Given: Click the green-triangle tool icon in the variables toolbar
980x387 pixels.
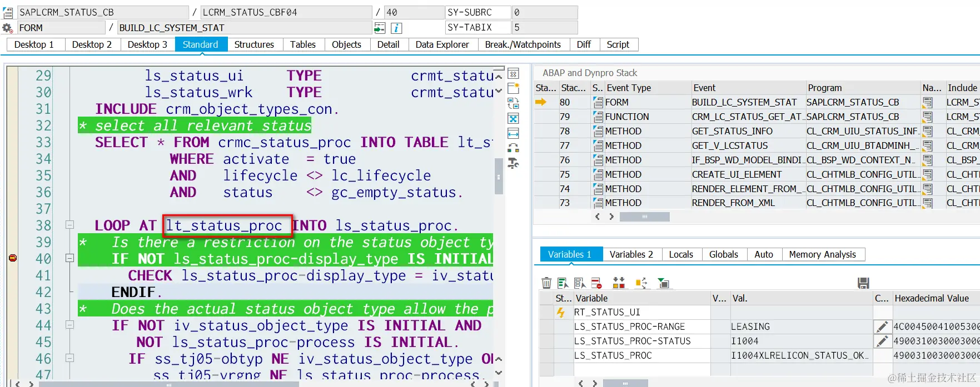Looking at the screenshot, I should (663, 283).
